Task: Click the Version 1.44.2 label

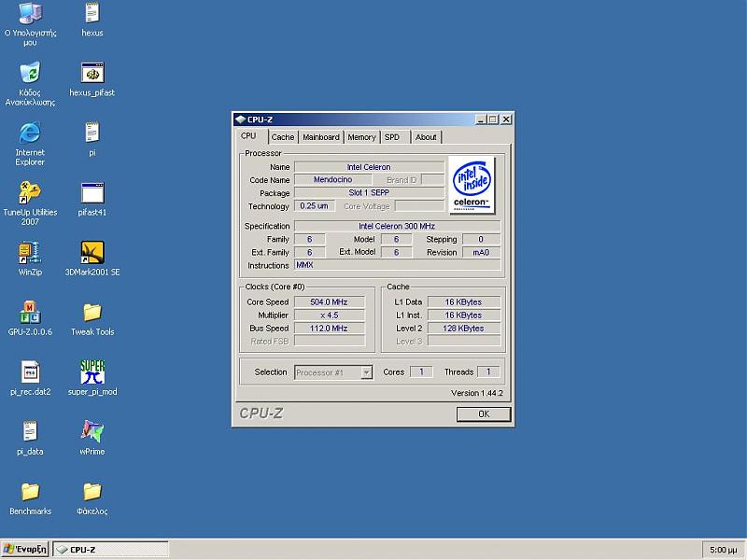Action: pyautogui.click(x=477, y=393)
